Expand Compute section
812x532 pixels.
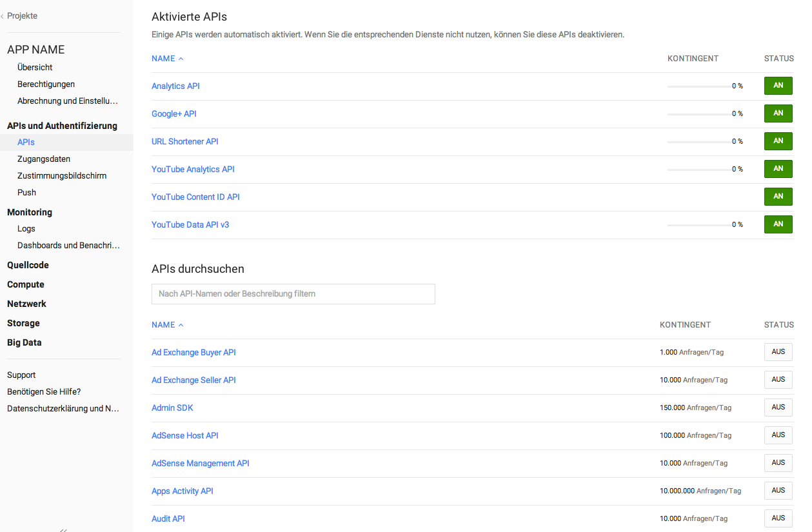[26, 284]
